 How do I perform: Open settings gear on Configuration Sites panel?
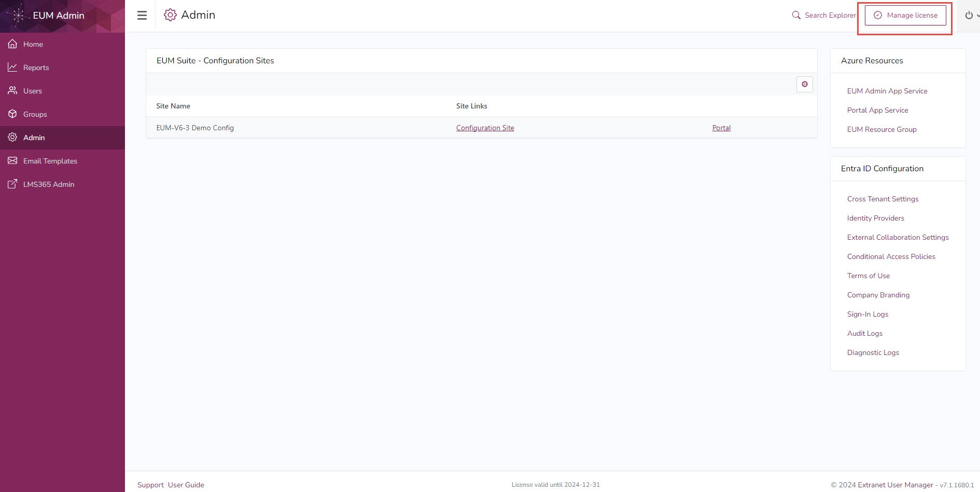[804, 84]
